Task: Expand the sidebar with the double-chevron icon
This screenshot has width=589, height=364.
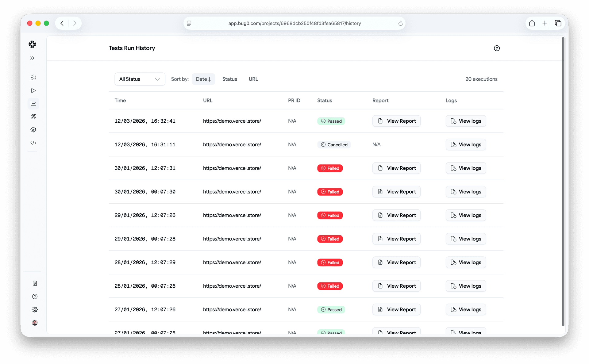Action: tap(33, 58)
